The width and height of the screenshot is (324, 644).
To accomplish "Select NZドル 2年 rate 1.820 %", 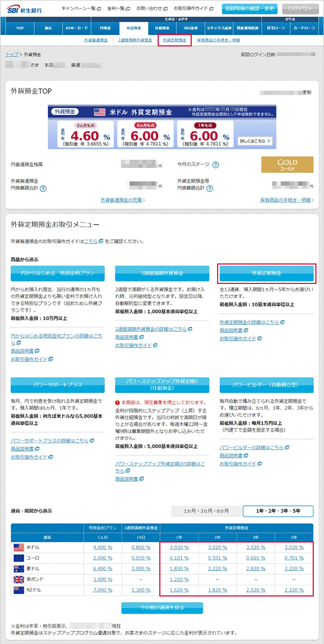I will click(217, 590).
